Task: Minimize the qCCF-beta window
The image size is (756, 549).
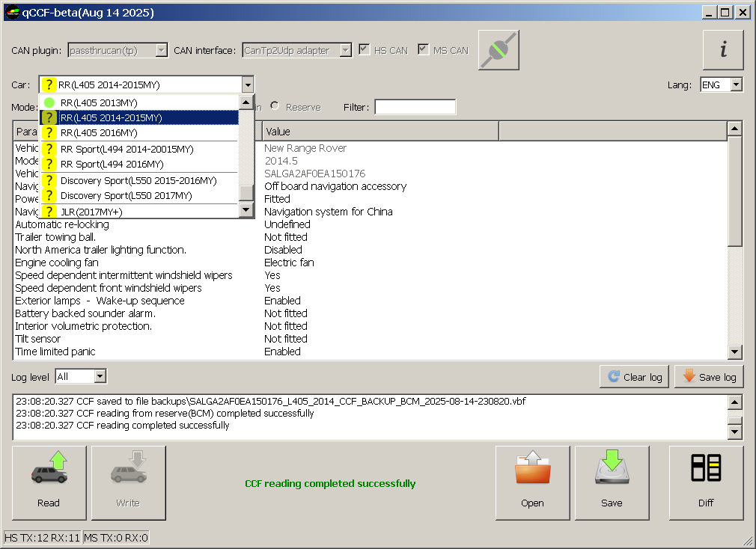Action: [x=708, y=13]
